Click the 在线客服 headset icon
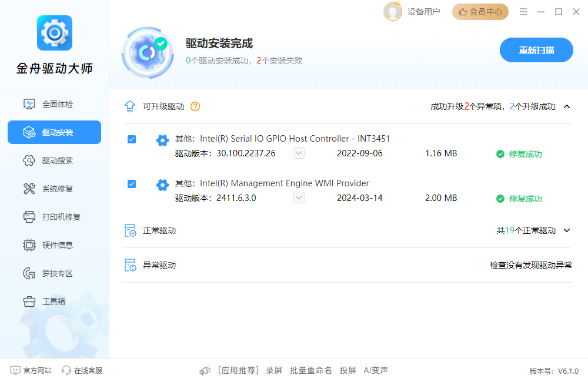The width and height of the screenshot is (588, 382). (66, 371)
